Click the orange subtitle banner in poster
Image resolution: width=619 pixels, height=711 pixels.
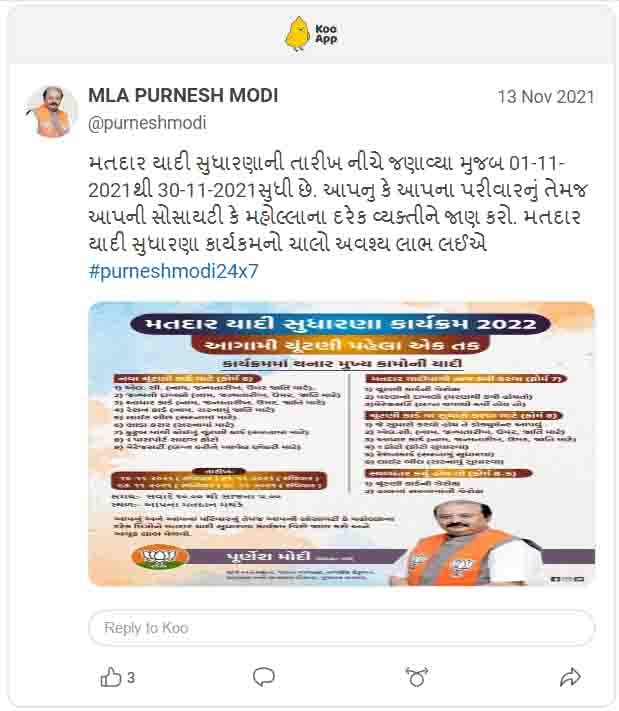[340, 346]
